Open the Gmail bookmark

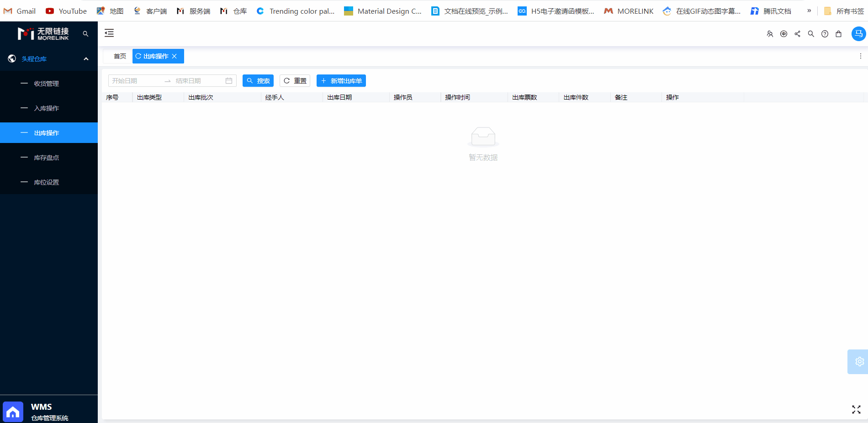(20, 11)
